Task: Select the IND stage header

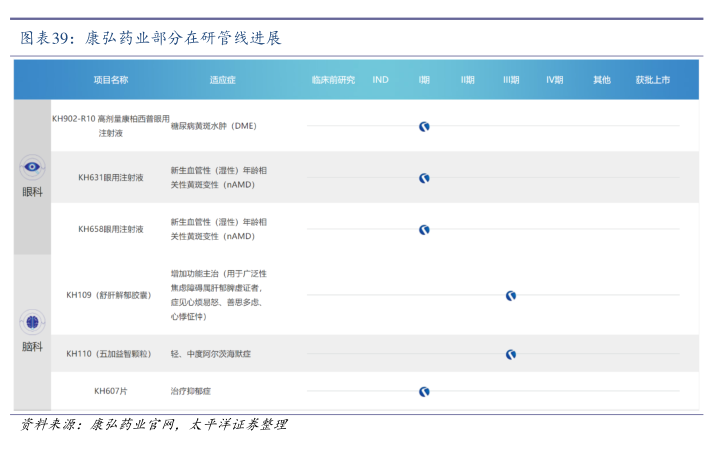Action: 381,79
